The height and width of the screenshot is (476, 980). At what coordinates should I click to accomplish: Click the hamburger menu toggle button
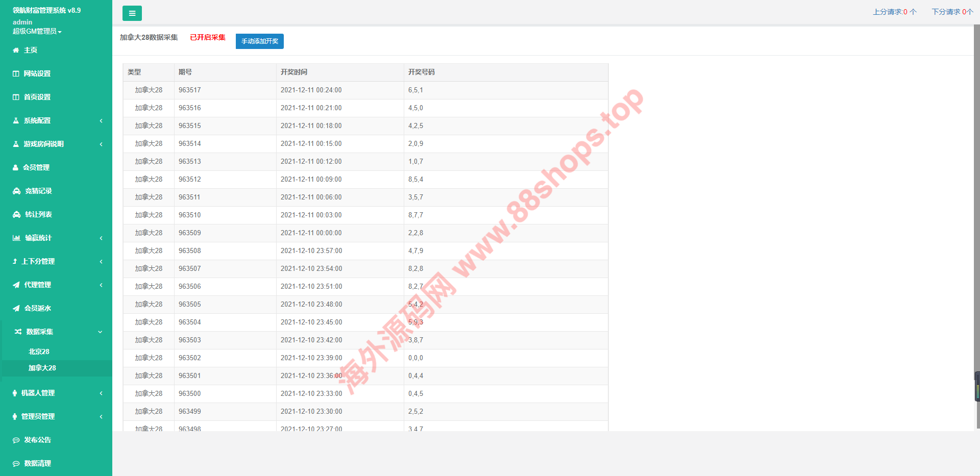(x=132, y=13)
